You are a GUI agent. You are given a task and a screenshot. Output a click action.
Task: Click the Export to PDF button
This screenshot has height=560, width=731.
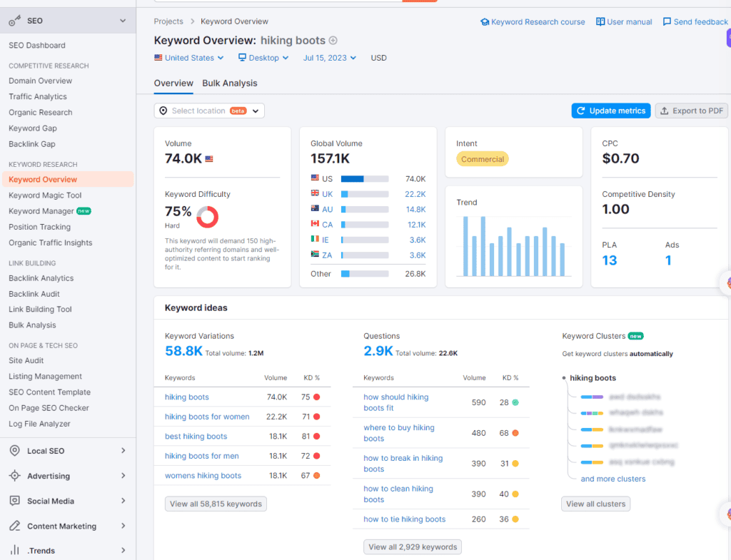(x=692, y=111)
